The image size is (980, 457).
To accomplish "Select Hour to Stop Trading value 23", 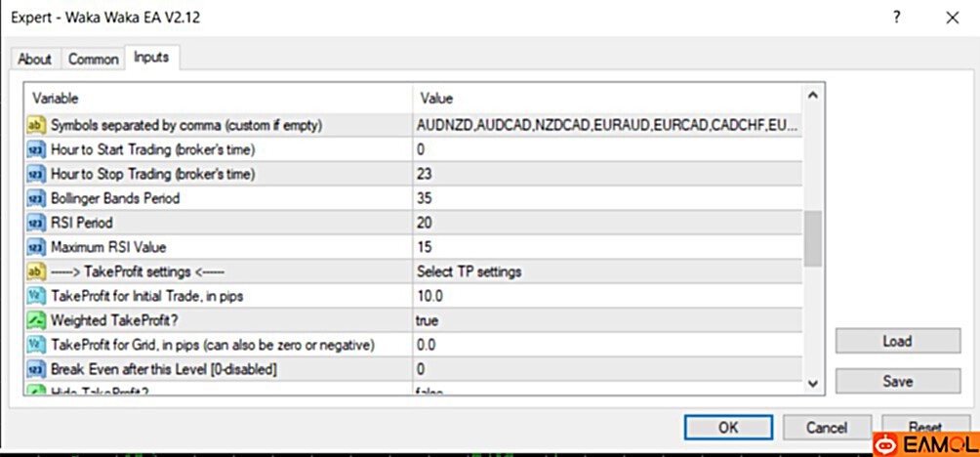I will click(x=607, y=175).
